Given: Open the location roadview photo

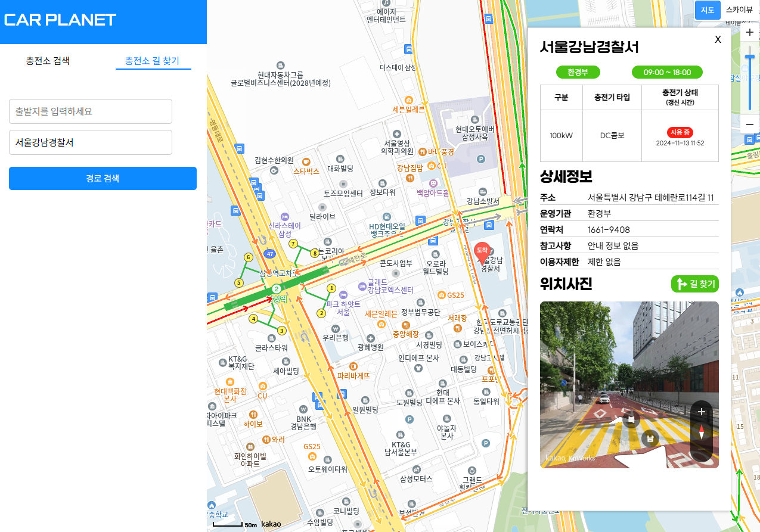Looking at the screenshot, I should coord(629,385).
